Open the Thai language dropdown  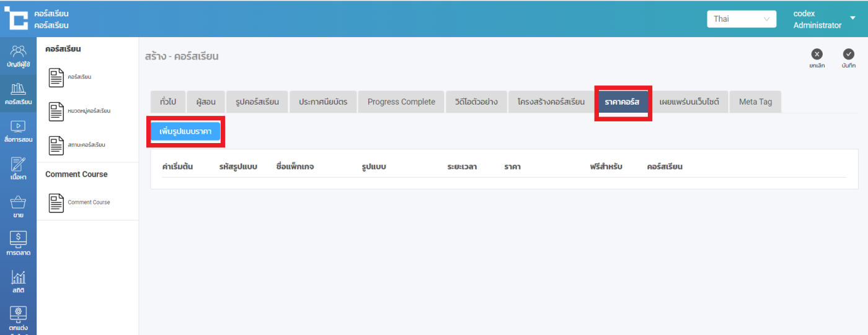click(741, 19)
